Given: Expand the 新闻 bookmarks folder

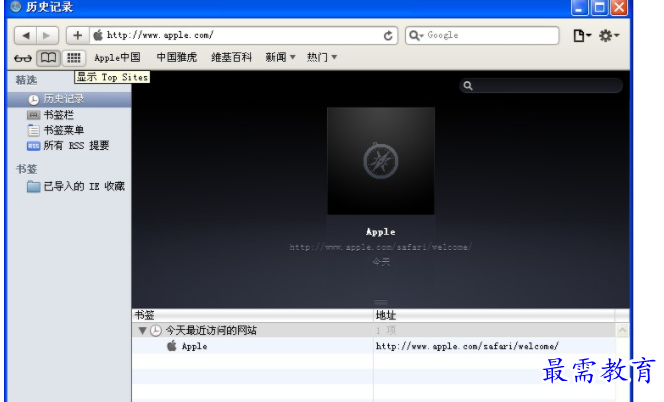Looking at the screenshot, I should click(x=280, y=57).
